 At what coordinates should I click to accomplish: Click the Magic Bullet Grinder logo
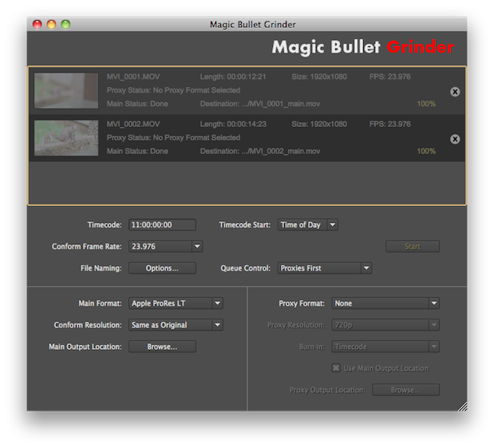pos(363,47)
